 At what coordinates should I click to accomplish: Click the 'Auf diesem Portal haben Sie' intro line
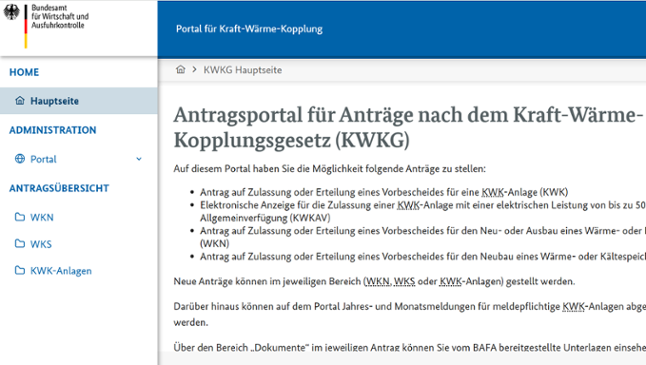(330, 168)
